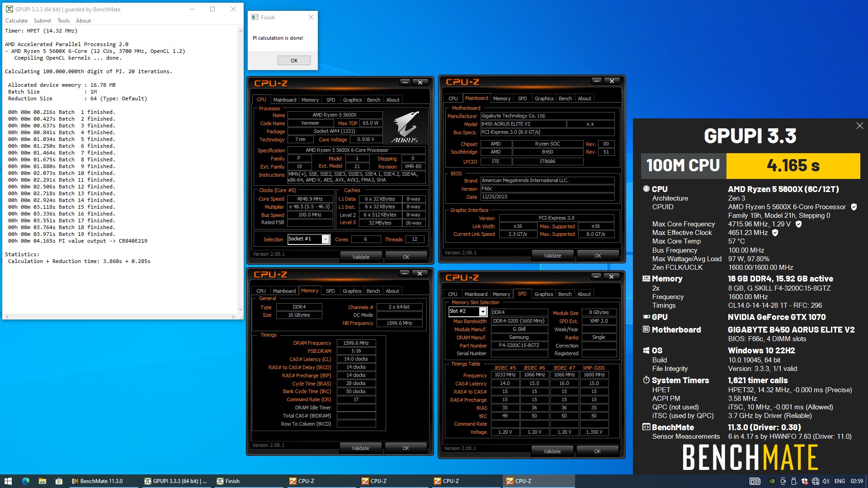Click Validate in the Memory CPU-Z window
The image size is (868, 488).
[360, 448]
